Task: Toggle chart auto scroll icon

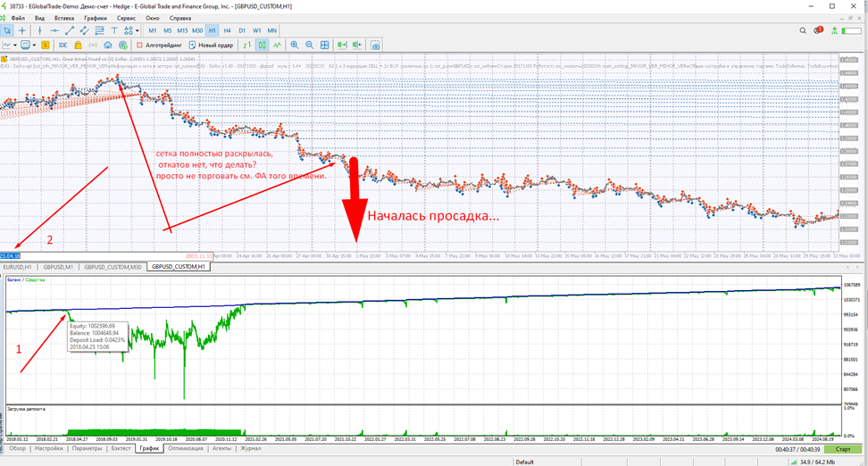Action: pyautogui.click(x=342, y=46)
